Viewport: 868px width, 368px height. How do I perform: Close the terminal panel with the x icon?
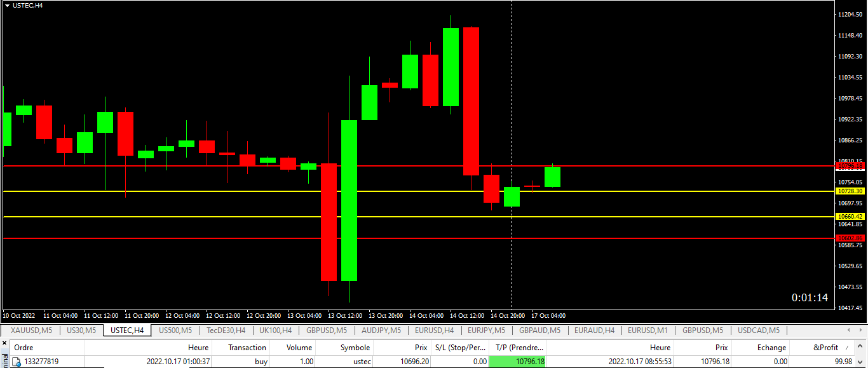4,343
